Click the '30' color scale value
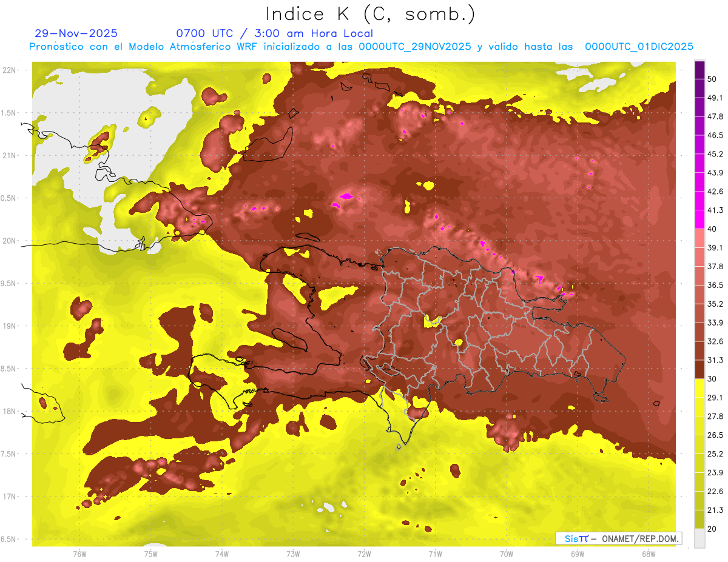This screenshot has width=728, height=562. 713,378
